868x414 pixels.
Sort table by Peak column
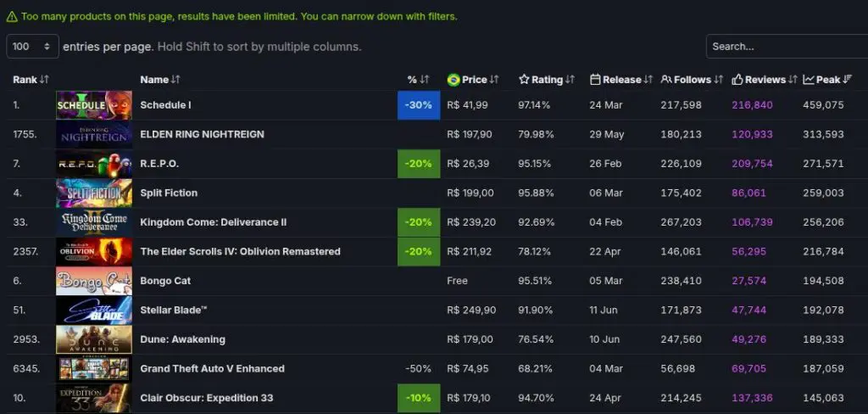pyautogui.click(x=827, y=80)
